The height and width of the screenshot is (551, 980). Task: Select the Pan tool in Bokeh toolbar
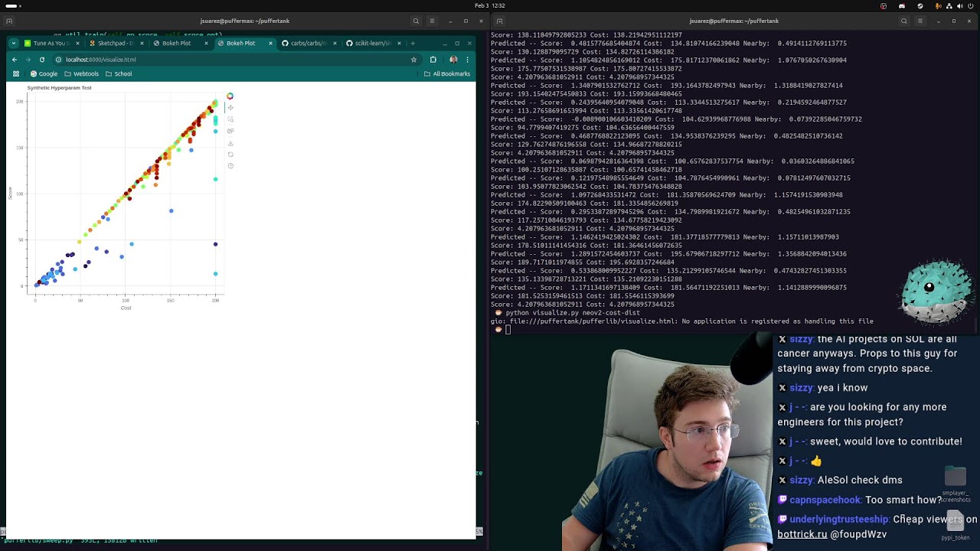click(230, 108)
